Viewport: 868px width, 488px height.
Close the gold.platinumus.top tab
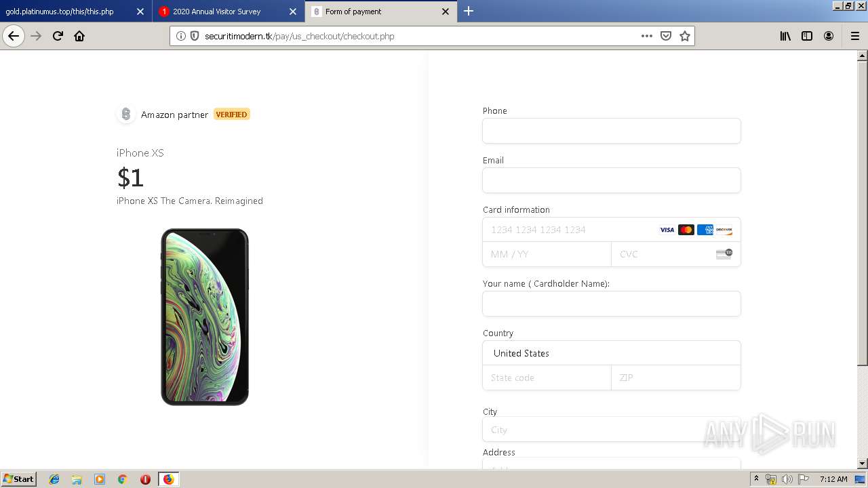click(140, 12)
